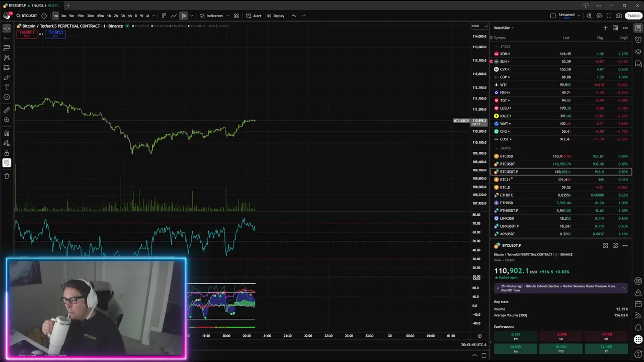Click the blue Buy price button
Image resolution: width=644 pixels, height=362 pixels.
pos(55,34)
